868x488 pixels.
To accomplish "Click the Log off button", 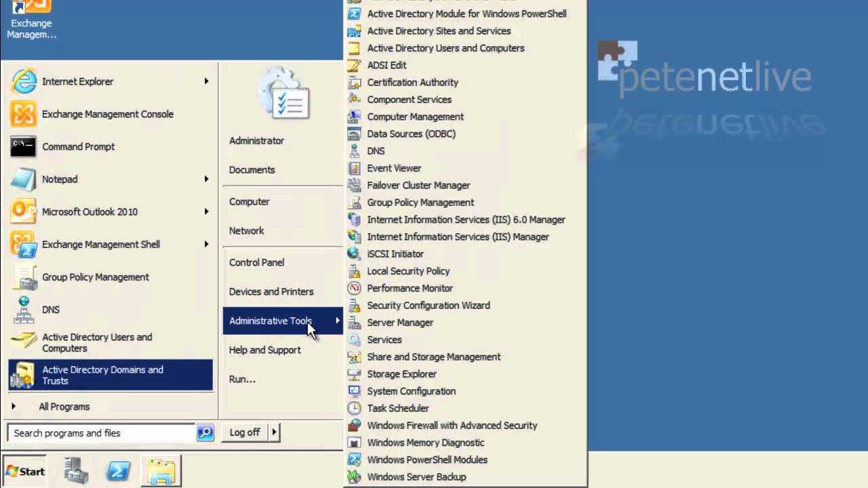I will (245, 432).
